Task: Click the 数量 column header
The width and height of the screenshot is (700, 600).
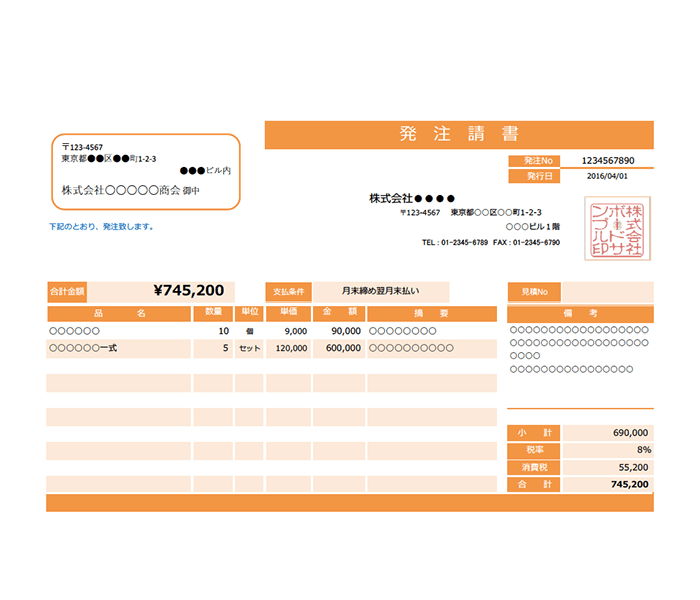Action: (213, 313)
